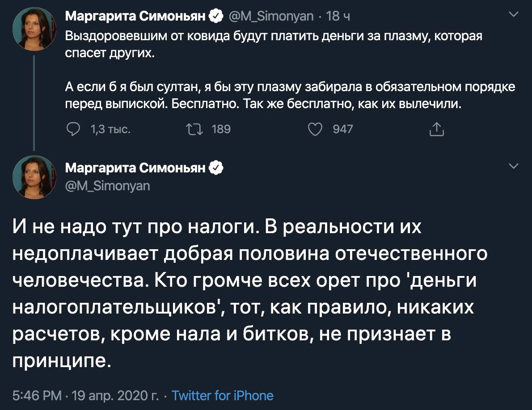Open Маргарита Симоньян name on top tweet
The image size is (532, 410).
click(135, 16)
